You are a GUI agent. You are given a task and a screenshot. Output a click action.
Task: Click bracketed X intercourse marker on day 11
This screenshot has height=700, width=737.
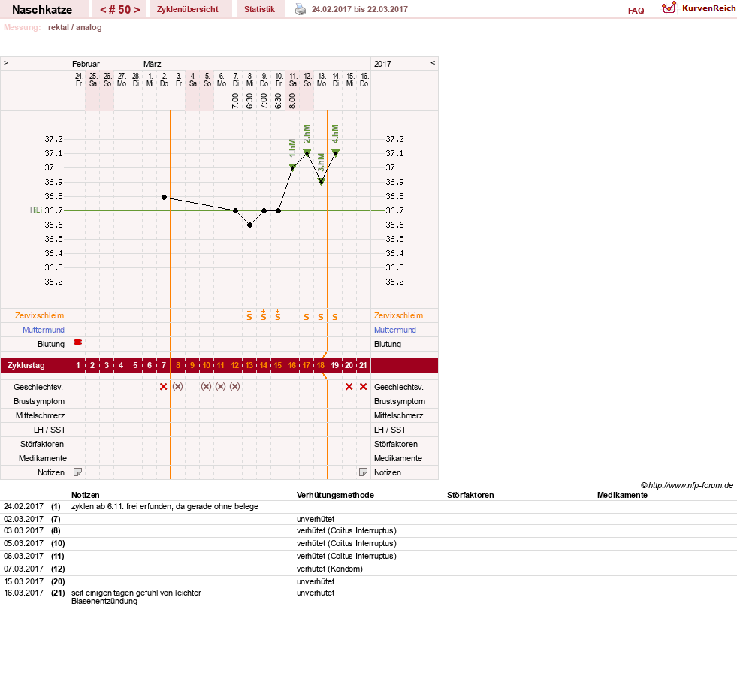[x=220, y=387]
